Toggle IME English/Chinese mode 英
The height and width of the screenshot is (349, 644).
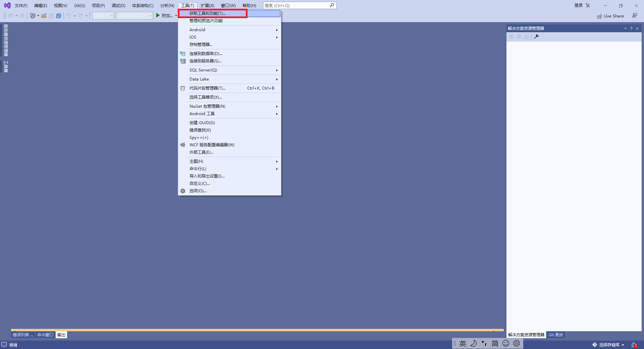pyautogui.click(x=463, y=343)
